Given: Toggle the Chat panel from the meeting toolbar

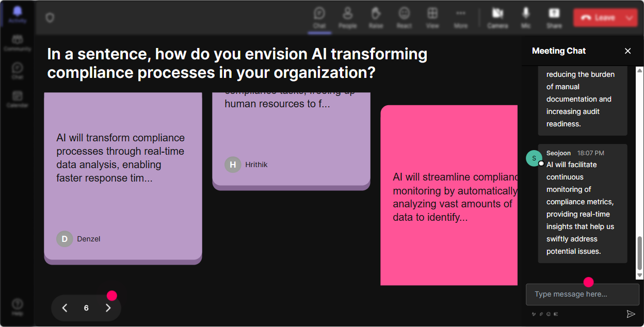Looking at the screenshot, I should [x=319, y=18].
